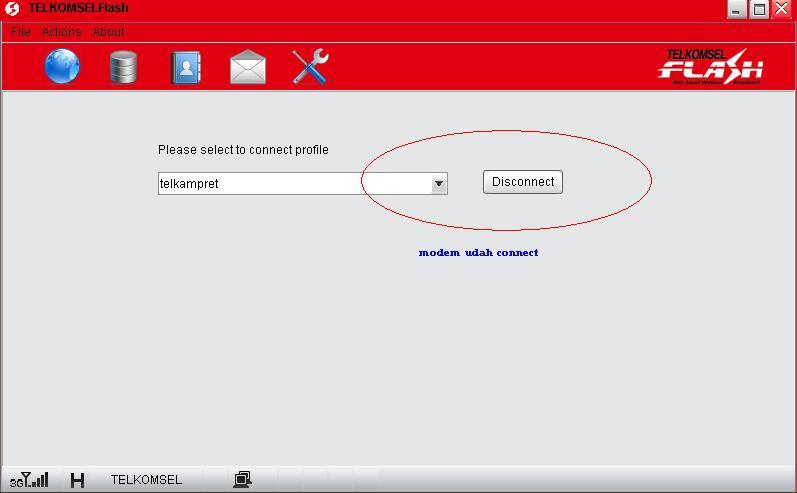The image size is (797, 493).
Task: Click the H network type indicator
Action: (x=77, y=480)
